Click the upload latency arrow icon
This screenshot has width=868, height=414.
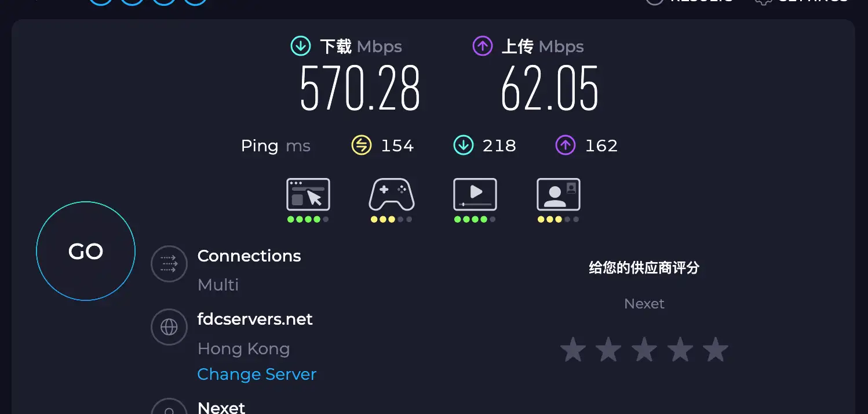(x=565, y=145)
